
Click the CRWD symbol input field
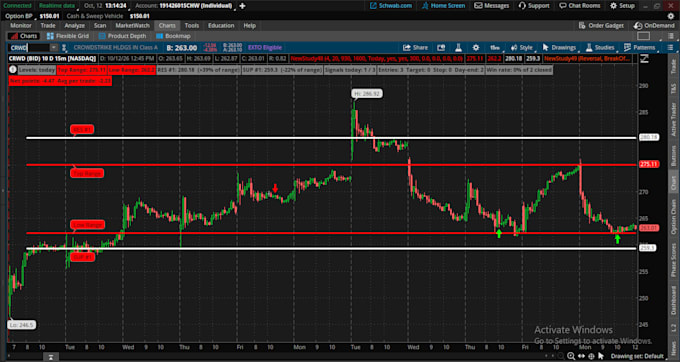pyautogui.click(x=29, y=48)
